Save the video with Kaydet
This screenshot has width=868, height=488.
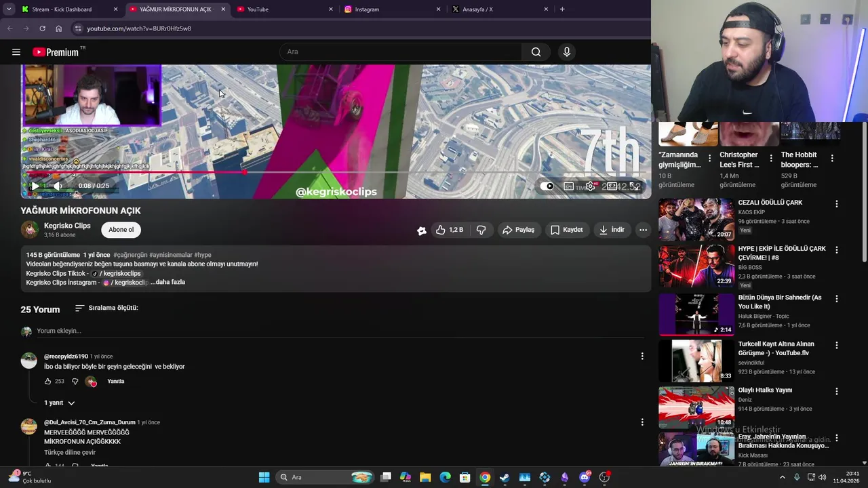pyautogui.click(x=566, y=230)
